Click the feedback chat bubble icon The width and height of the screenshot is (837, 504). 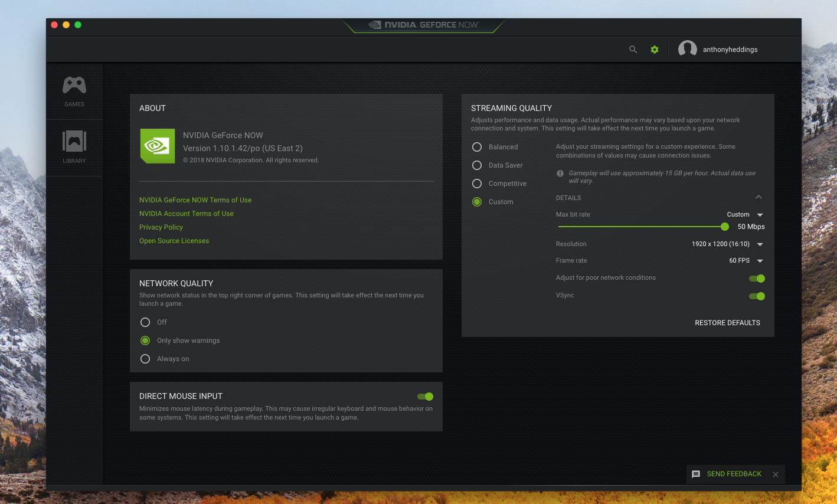click(695, 474)
